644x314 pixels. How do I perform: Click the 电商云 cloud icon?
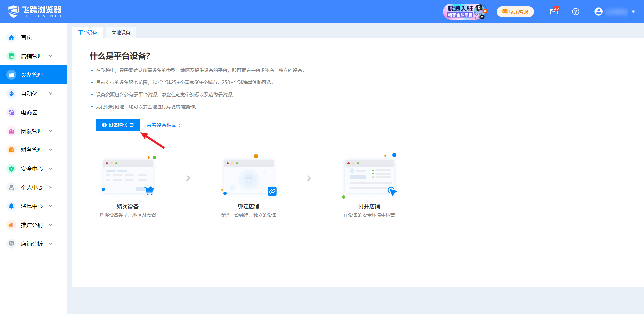click(x=11, y=112)
